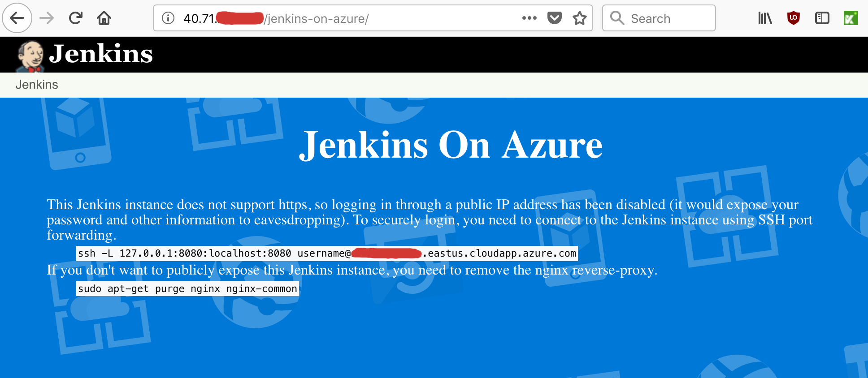Save page to Pocket
The height and width of the screenshot is (378, 868).
pos(555,18)
